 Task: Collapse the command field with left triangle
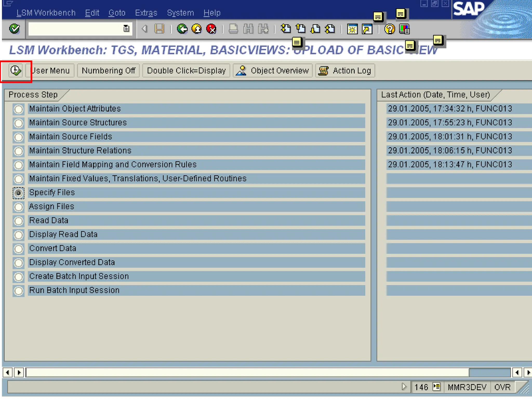tap(144, 29)
